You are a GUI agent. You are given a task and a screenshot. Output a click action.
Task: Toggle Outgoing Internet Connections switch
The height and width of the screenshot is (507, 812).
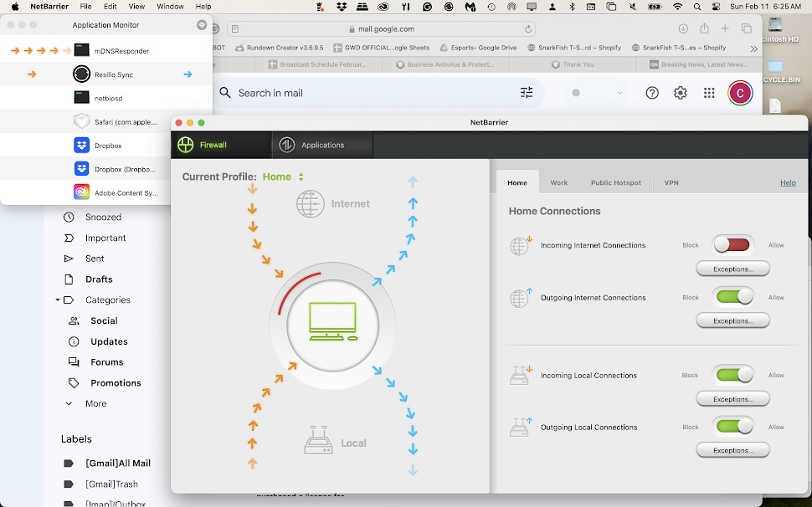click(x=732, y=297)
